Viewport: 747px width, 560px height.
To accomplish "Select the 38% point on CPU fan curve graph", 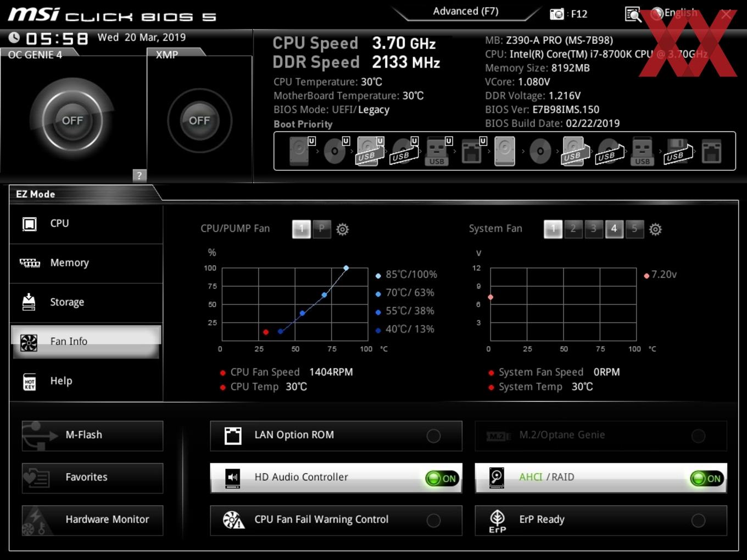I will (x=302, y=313).
